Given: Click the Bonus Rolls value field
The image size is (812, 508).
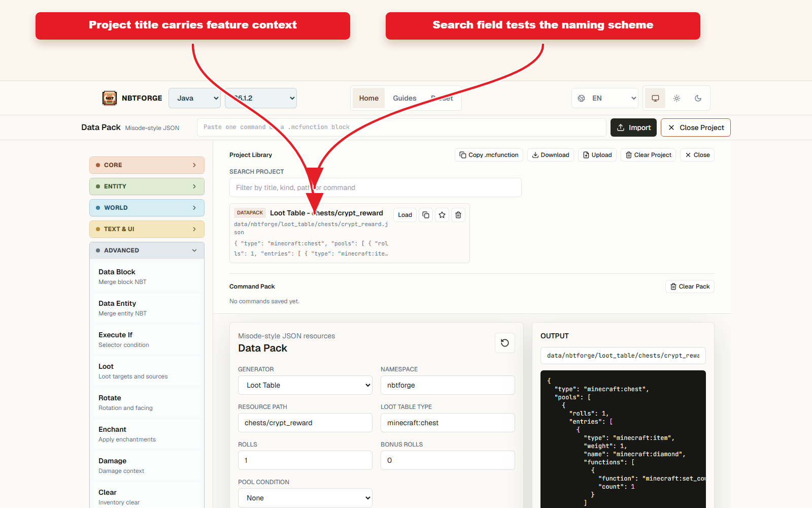Looking at the screenshot, I should 448,460.
